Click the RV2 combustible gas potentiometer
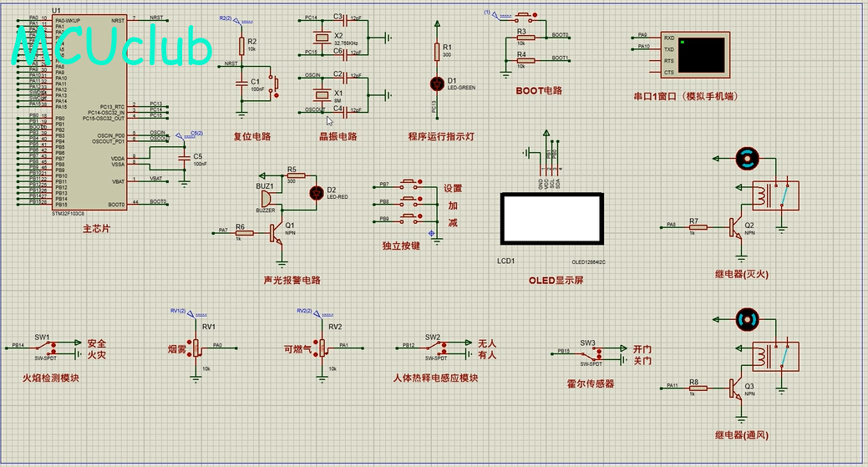Viewport: 868px width, 467px height. pos(322,348)
